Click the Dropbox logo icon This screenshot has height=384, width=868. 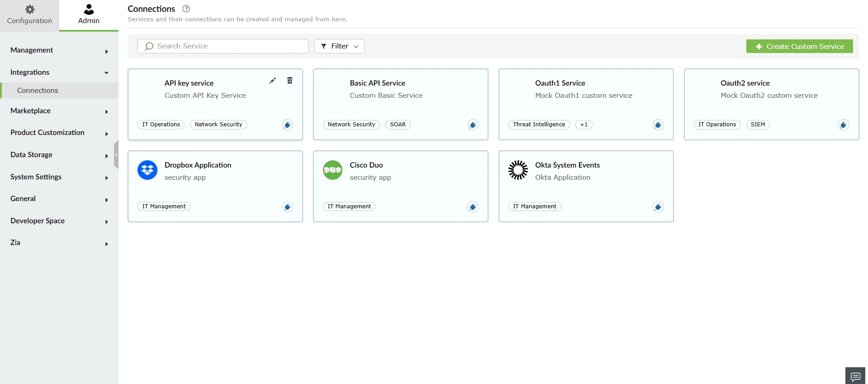click(147, 170)
